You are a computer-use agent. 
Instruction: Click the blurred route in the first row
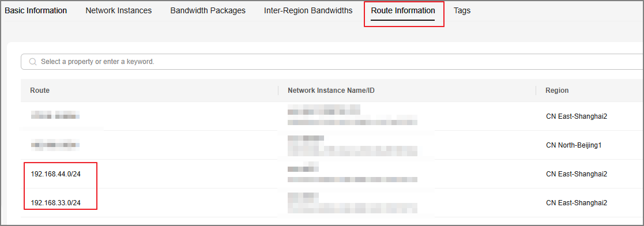pyautogui.click(x=55, y=116)
